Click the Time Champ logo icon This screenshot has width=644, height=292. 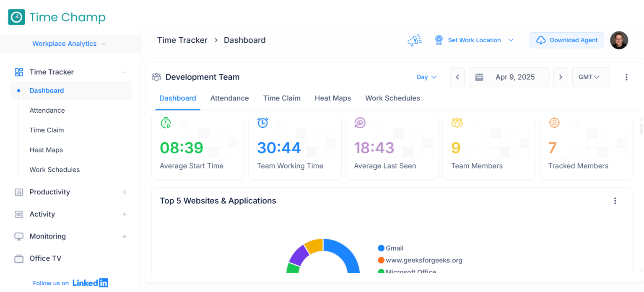(16, 17)
